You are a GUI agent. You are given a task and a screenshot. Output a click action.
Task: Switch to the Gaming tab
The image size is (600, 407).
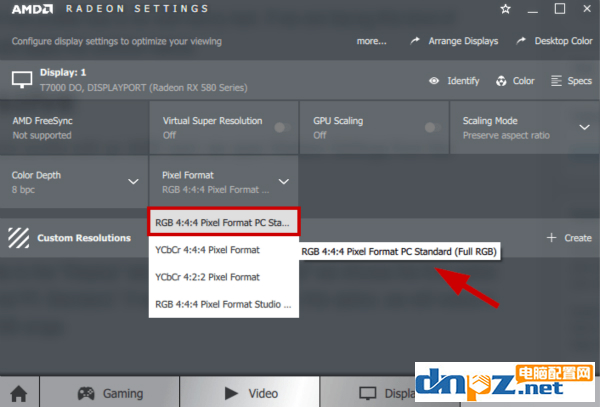109,392
